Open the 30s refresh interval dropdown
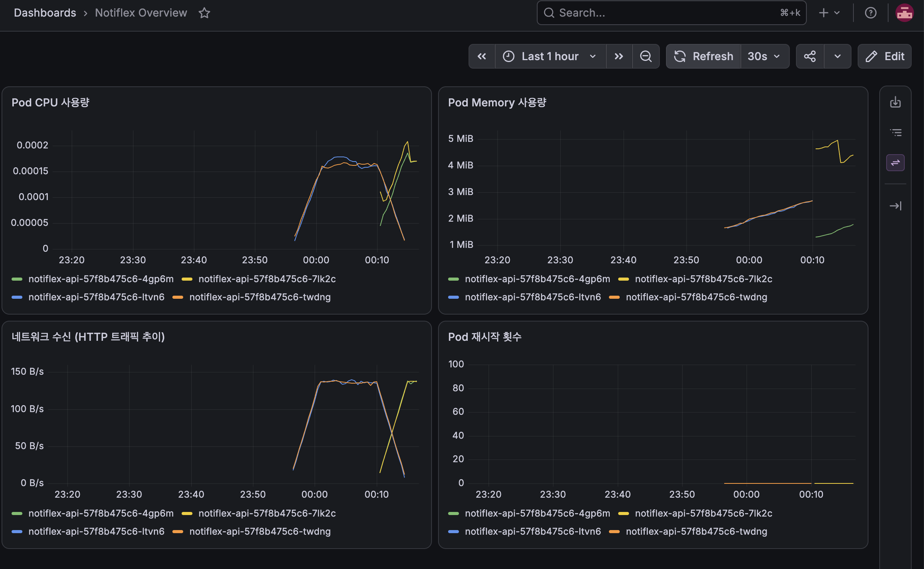Viewport: 924px width, 569px height. pos(765,56)
